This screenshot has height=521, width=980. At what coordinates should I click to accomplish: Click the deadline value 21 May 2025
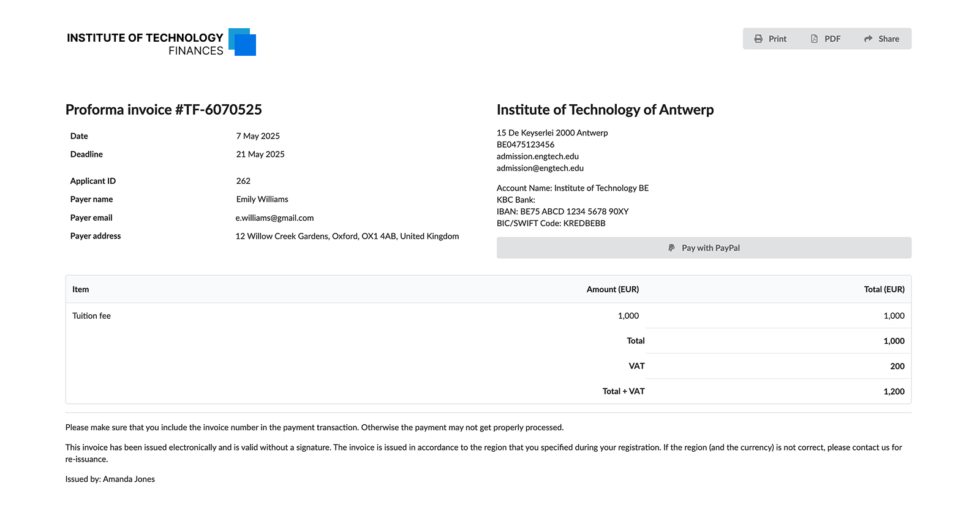tap(260, 154)
